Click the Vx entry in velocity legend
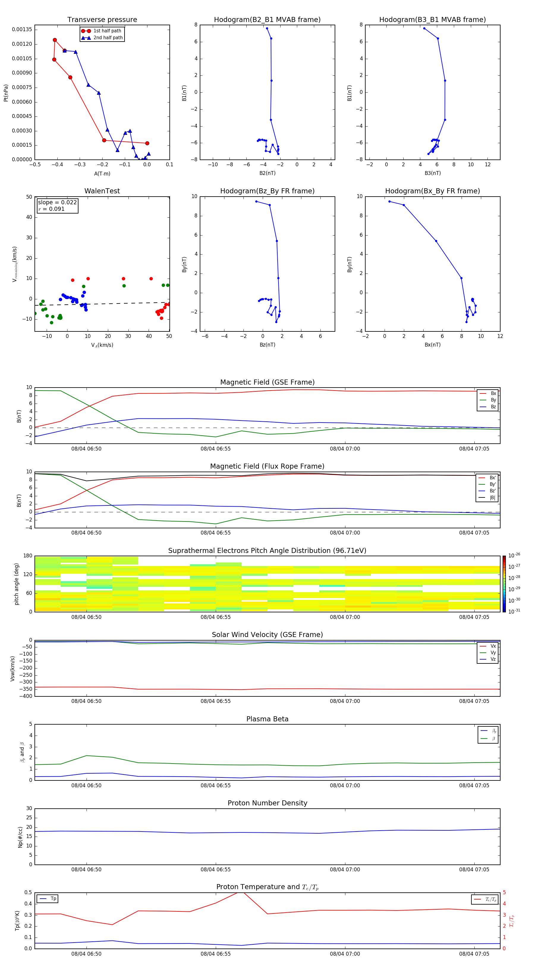Screen dimensions: 535x980 pos(488,646)
